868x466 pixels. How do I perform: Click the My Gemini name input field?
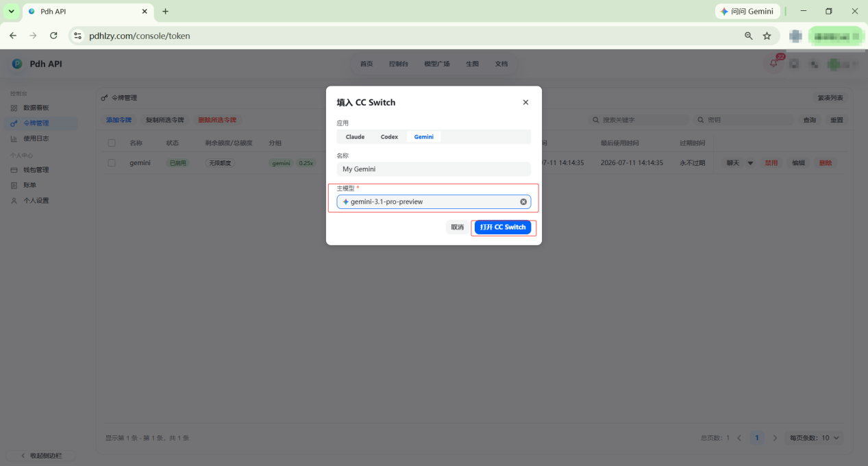click(434, 169)
